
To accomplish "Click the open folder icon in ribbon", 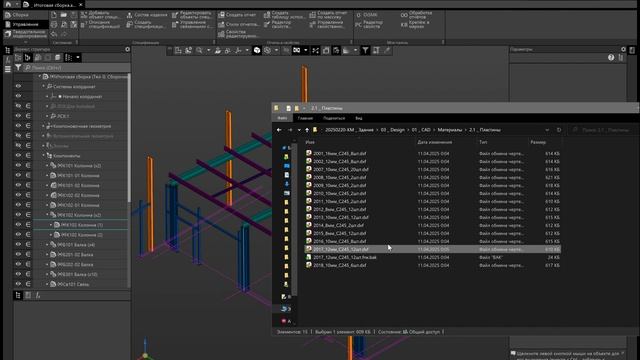I will 64,15.
